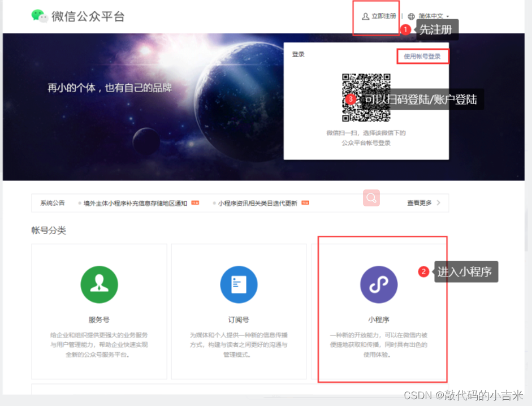Click the pink magnifier search icon
Viewport: 532px width, 406px height.
pyautogui.click(x=371, y=198)
